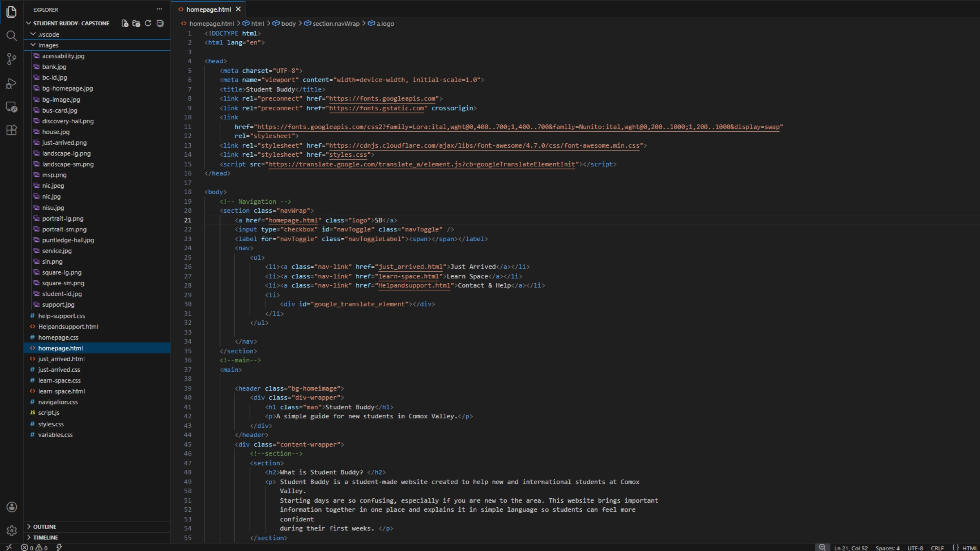Collapse all folders in explorer
Image resolution: width=980 pixels, height=551 pixels.
pyautogui.click(x=160, y=23)
